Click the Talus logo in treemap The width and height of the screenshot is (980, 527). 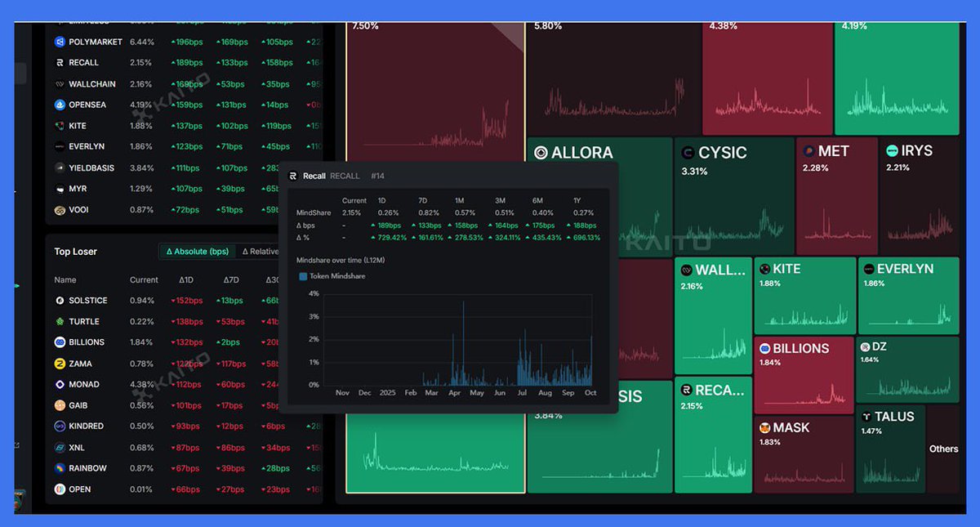tap(867, 417)
